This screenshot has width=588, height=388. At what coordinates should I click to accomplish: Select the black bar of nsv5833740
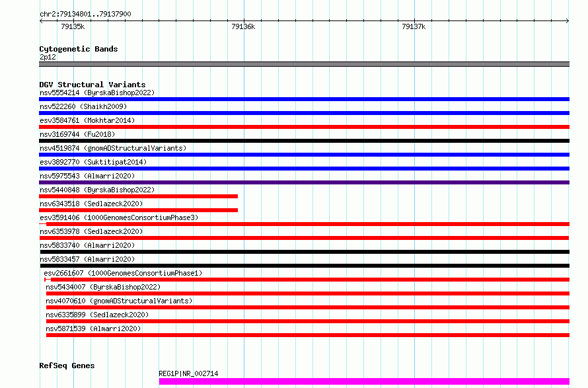click(305, 252)
